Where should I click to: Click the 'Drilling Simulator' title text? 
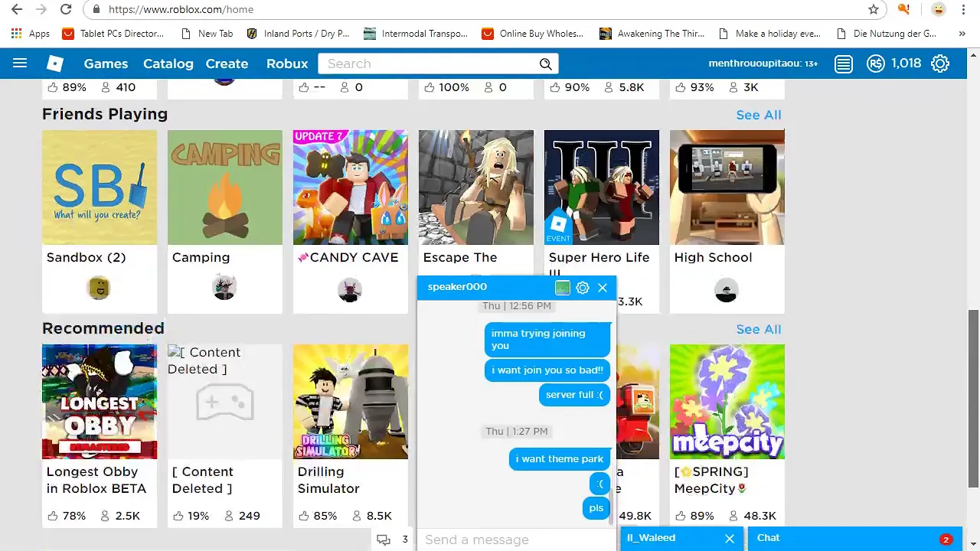pos(328,480)
